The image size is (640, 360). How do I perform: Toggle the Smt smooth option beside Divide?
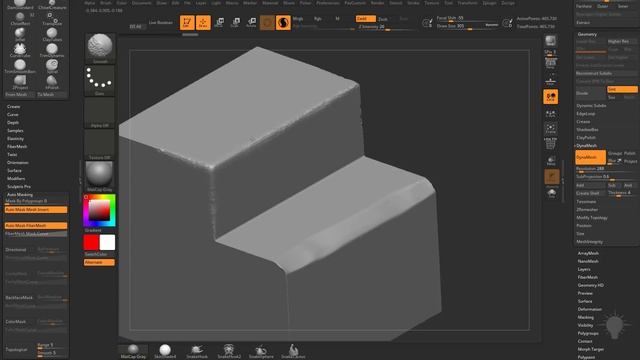pyautogui.click(x=622, y=89)
